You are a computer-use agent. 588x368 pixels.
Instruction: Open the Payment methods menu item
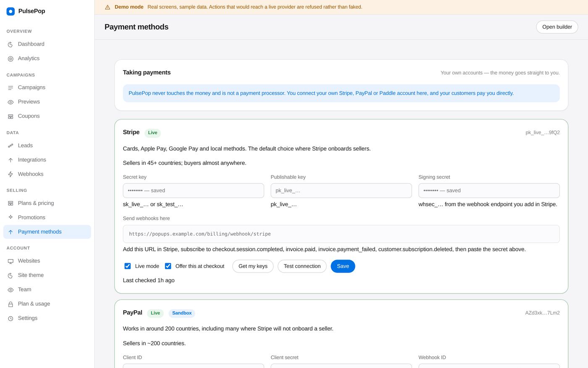tap(47, 232)
